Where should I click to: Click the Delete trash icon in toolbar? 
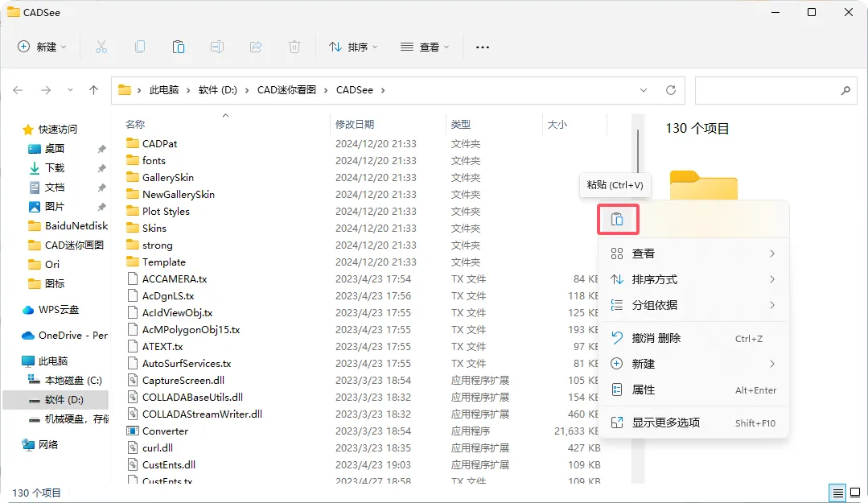[294, 47]
